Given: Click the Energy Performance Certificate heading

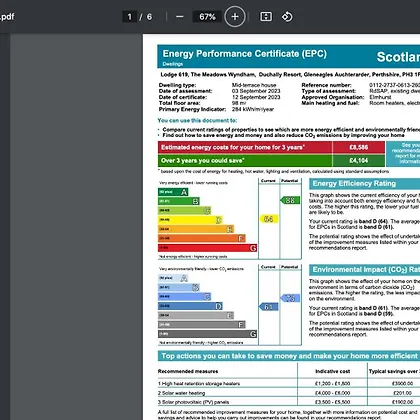Looking at the screenshot, I should [244, 54].
